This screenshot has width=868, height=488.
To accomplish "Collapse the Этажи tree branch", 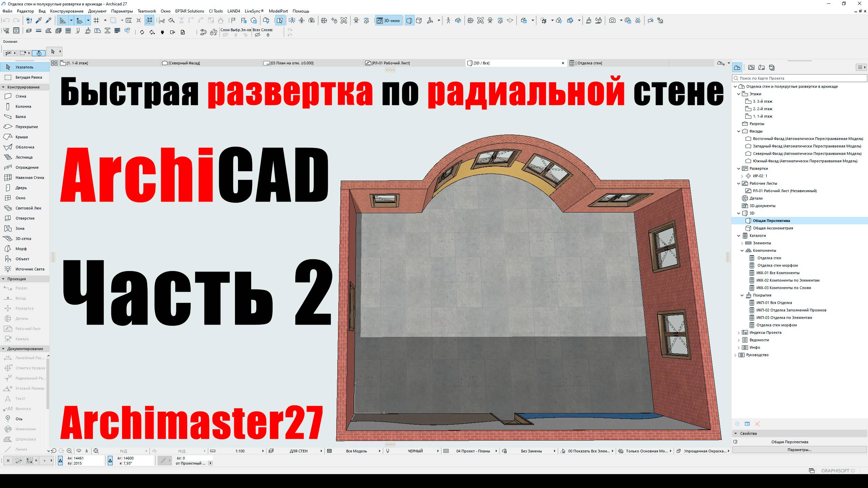I will (739, 94).
